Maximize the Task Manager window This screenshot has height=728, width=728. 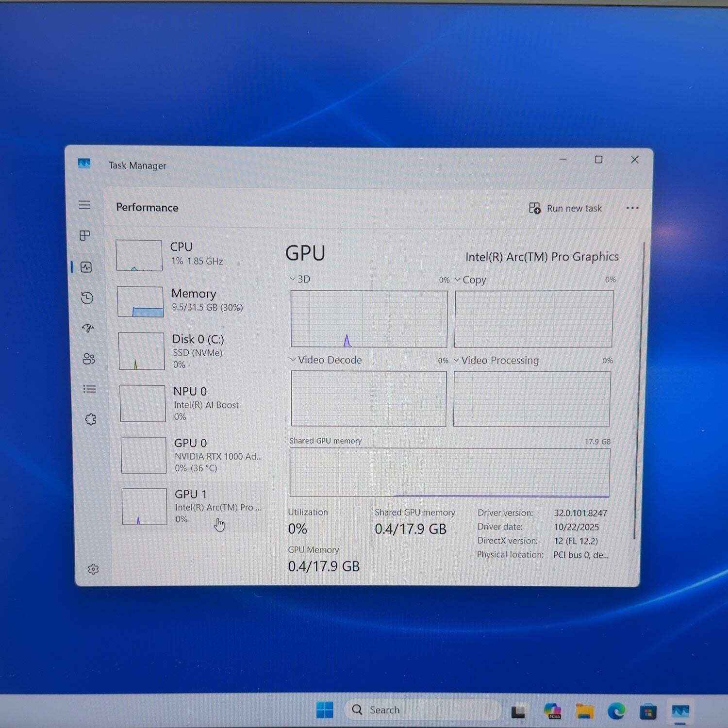(598, 159)
